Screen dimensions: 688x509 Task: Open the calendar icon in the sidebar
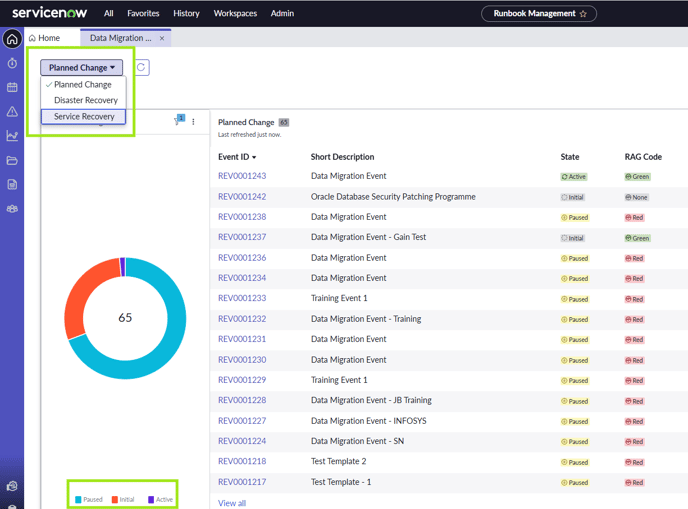coord(12,88)
